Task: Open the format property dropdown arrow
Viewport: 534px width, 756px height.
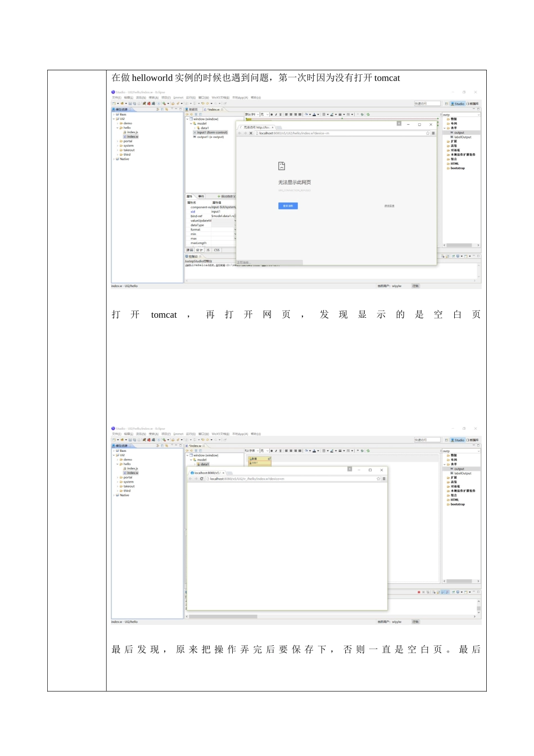Action: pyautogui.click(x=234, y=229)
